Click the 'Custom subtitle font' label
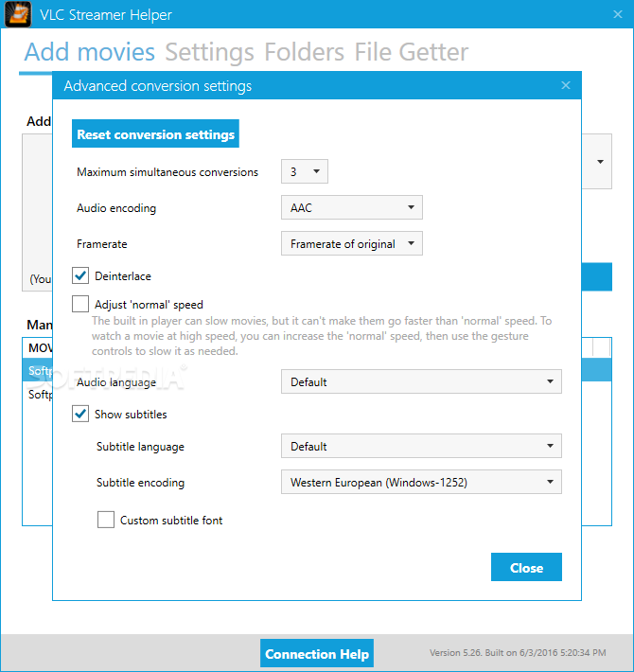 coord(171,521)
